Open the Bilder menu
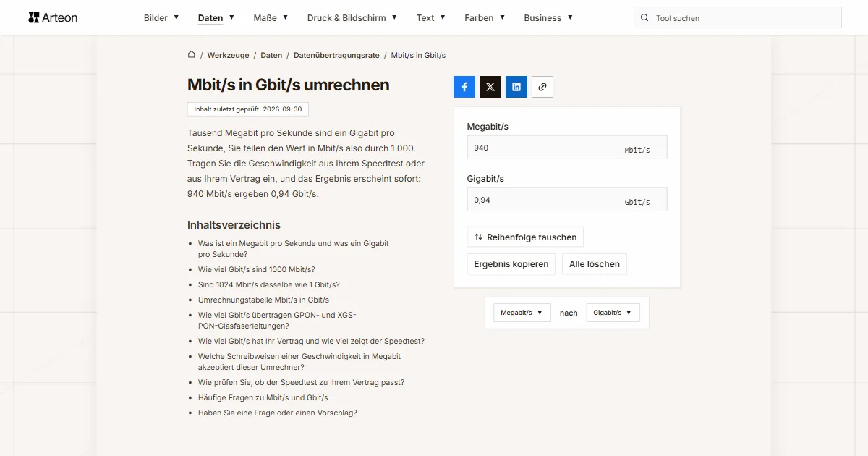868x456 pixels. pos(161,17)
